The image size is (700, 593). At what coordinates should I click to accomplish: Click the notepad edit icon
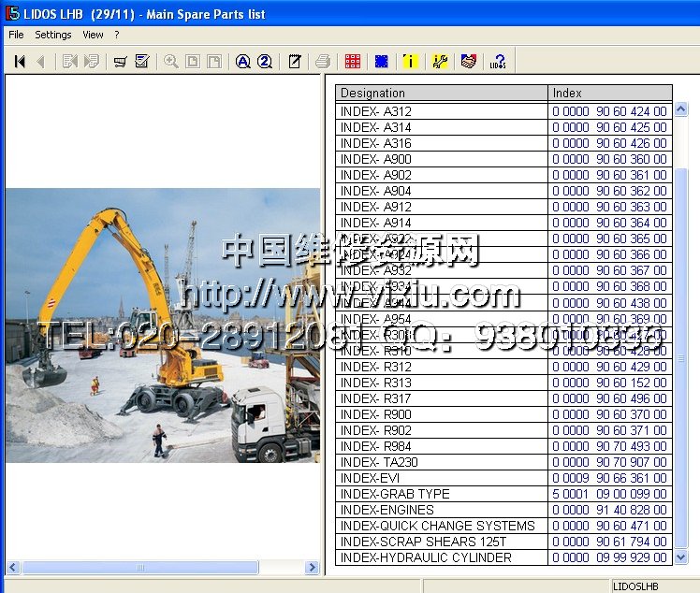coord(295,62)
